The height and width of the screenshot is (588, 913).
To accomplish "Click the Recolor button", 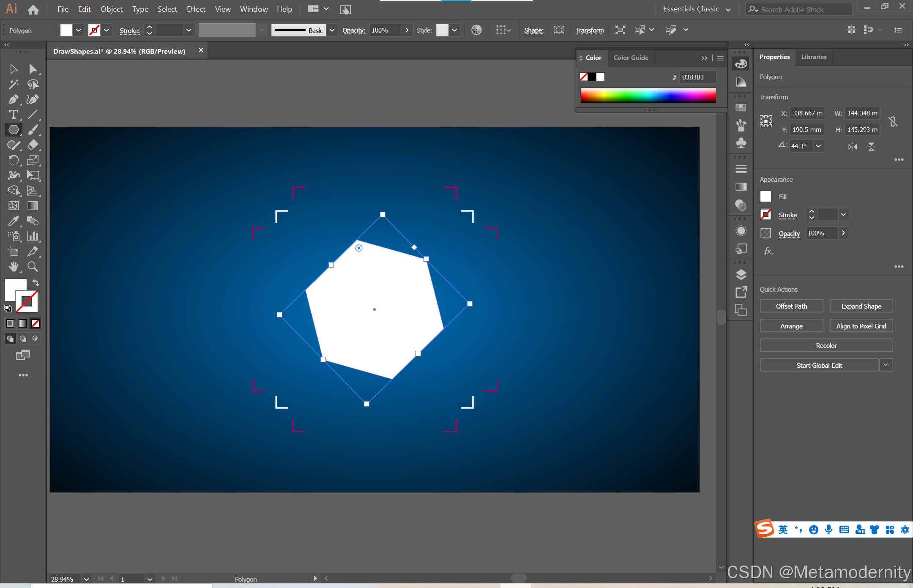I will tap(826, 345).
